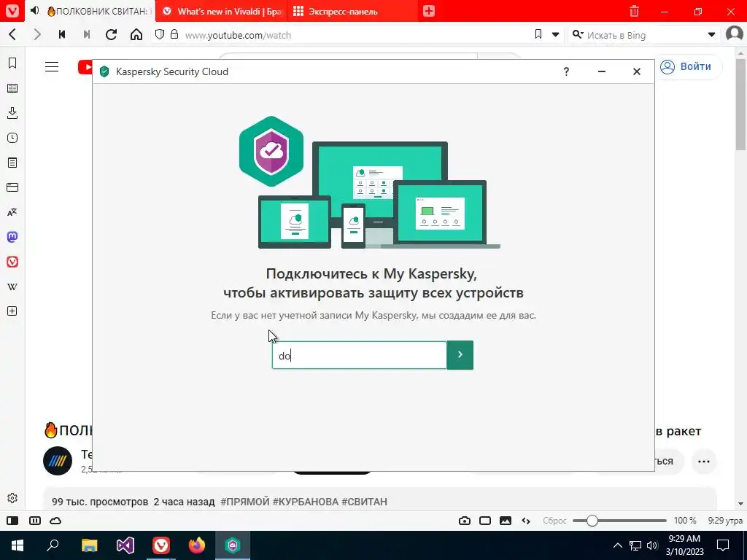Open page actions code icon

tap(526, 521)
